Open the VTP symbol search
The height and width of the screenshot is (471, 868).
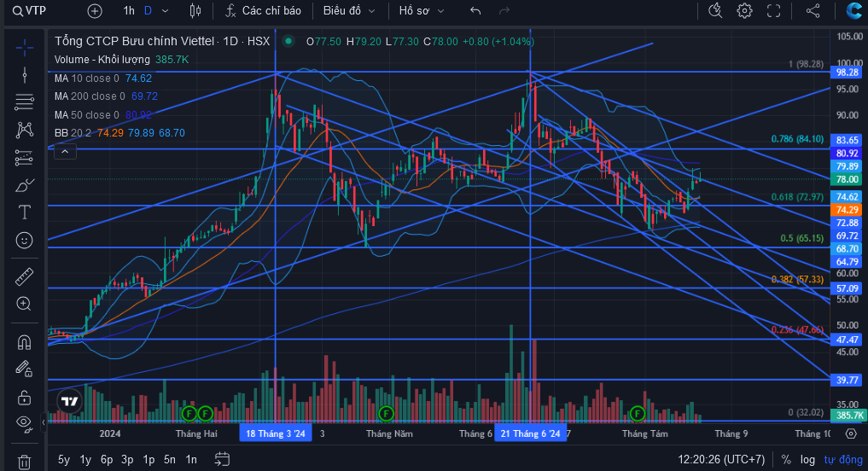coord(30,10)
